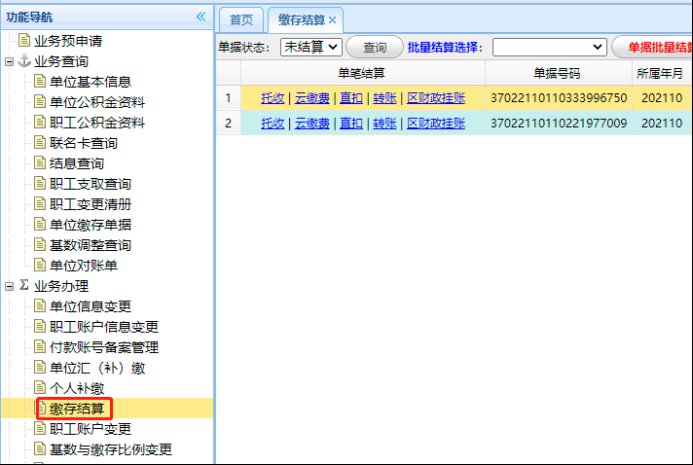Collapse the 业务办理 tree node
The width and height of the screenshot is (693, 465).
coord(9,286)
